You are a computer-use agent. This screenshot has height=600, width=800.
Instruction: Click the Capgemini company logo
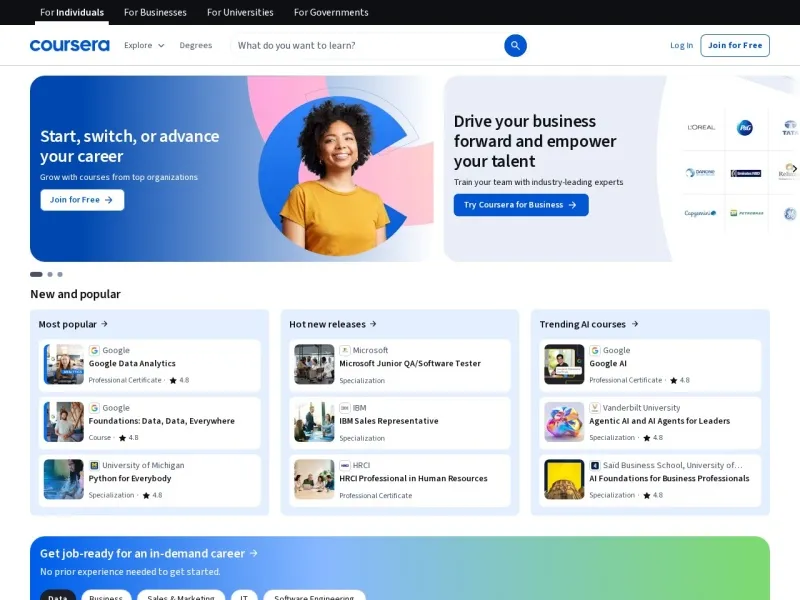click(x=700, y=213)
